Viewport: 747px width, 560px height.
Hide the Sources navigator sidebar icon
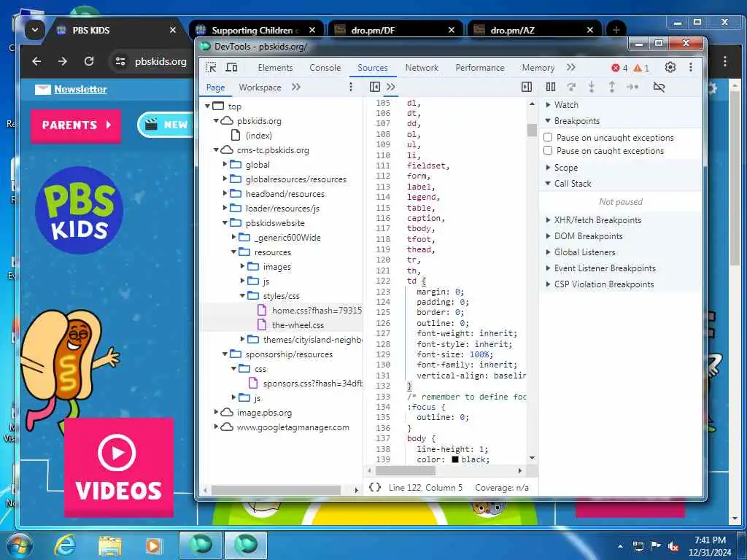[375, 87]
